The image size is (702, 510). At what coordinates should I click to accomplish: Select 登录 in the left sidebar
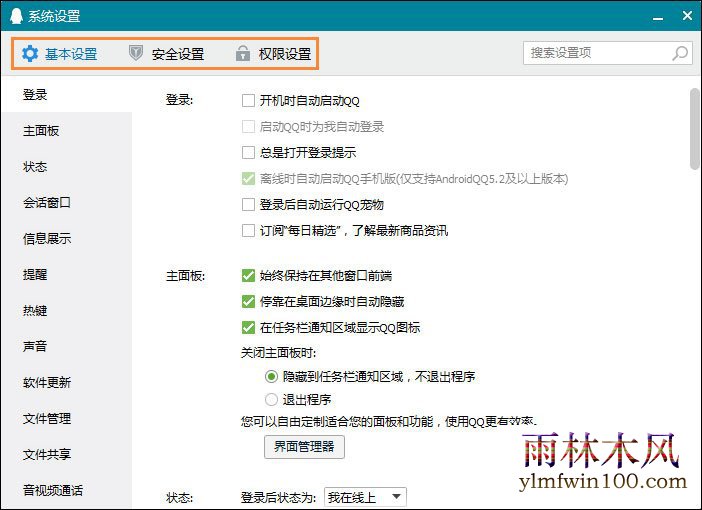tap(66, 94)
